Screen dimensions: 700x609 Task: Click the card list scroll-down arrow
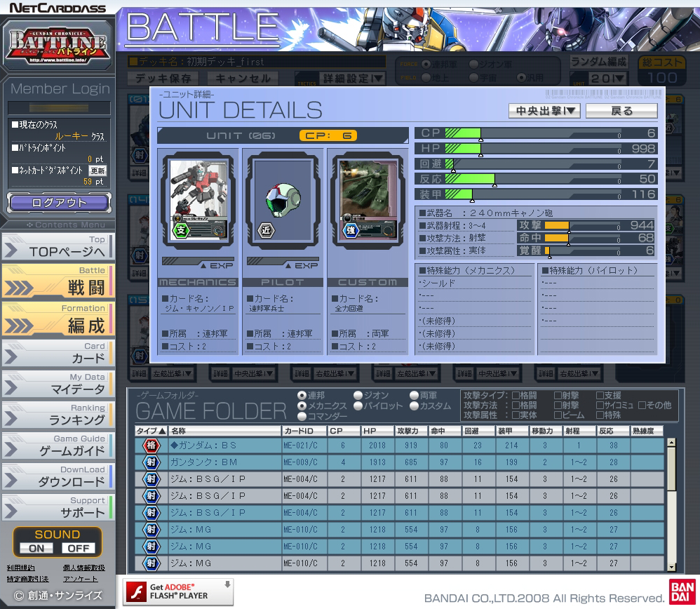(671, 568)
